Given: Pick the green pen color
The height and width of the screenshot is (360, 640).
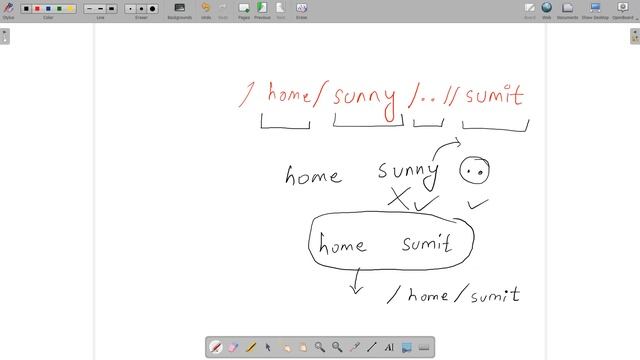Looking at the screenshot, I should (59, 9).
